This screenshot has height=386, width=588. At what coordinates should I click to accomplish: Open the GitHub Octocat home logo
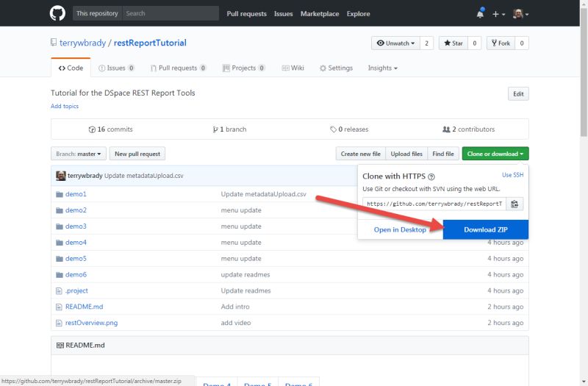pyautogui.click(x=57, y=13)
